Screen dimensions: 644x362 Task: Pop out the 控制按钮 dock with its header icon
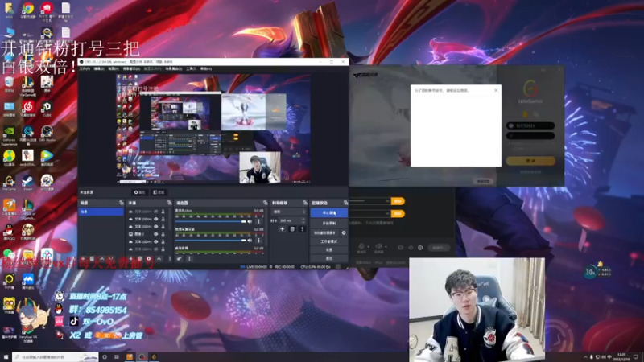tap(345, 203)
